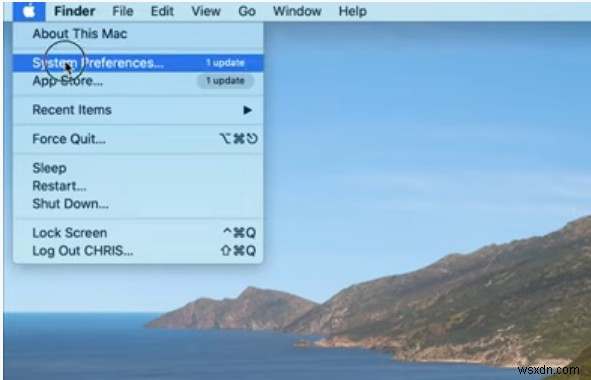Image resolution: width=591 pixels, height=380 pixels.
Task: Open the Window menu
Action: 297,11
